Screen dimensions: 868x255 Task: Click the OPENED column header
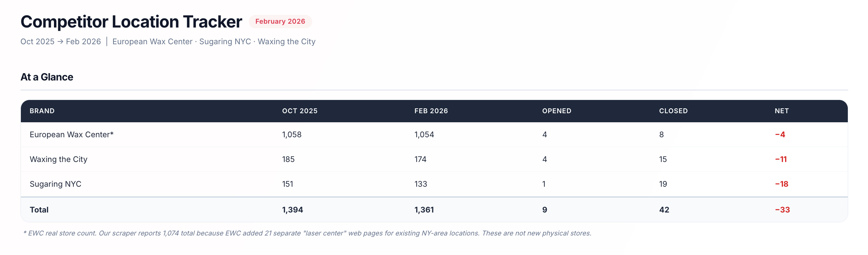pos(557,111)
